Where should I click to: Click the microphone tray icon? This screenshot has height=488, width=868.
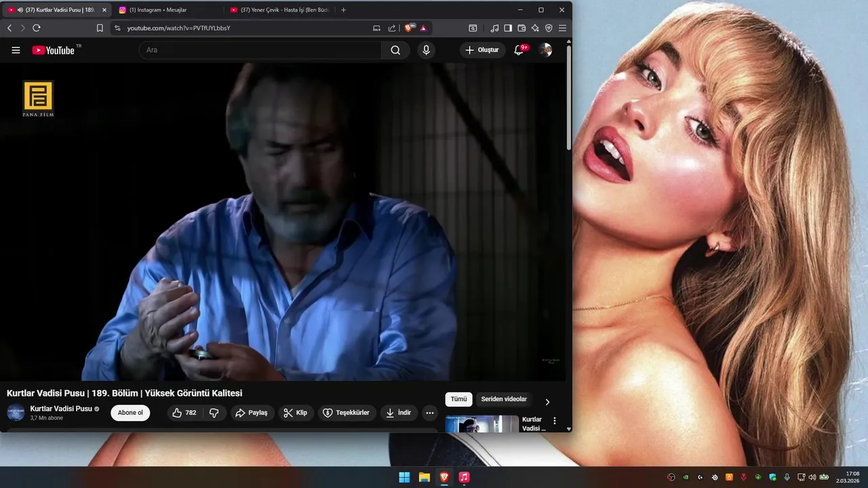(787, 477)
